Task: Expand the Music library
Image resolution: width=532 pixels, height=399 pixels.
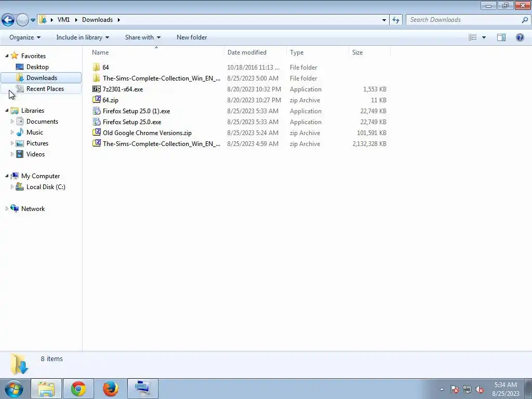Action: (12, 132)
